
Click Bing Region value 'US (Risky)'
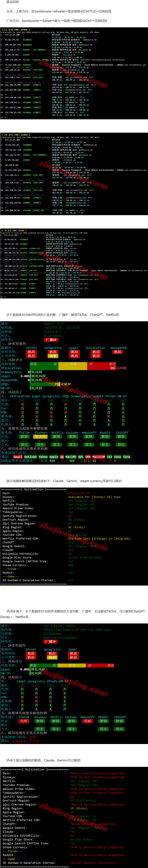[x=79, y=808]
